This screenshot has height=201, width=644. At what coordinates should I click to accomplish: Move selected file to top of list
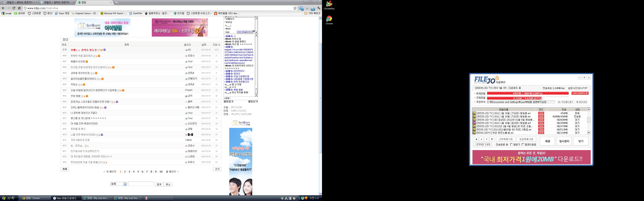(476, 139)
